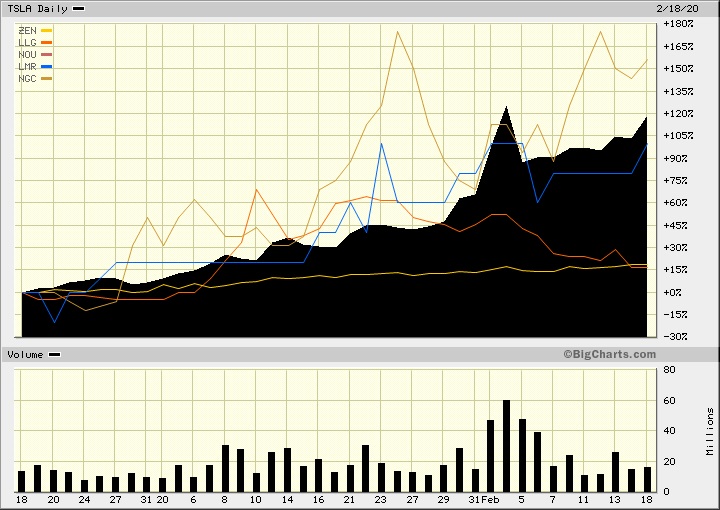The image size is (720, 510).
Task: Click the NOU legend color marker
Action: tap(46, 54)
